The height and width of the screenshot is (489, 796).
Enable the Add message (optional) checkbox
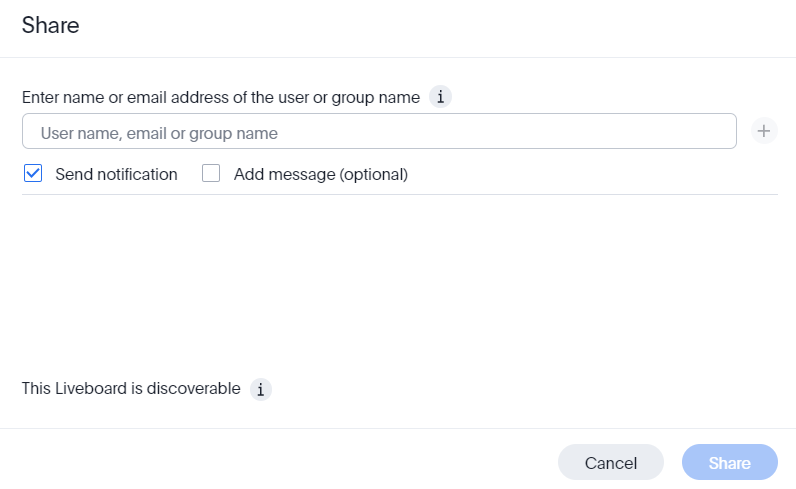[x=211, y=174]
